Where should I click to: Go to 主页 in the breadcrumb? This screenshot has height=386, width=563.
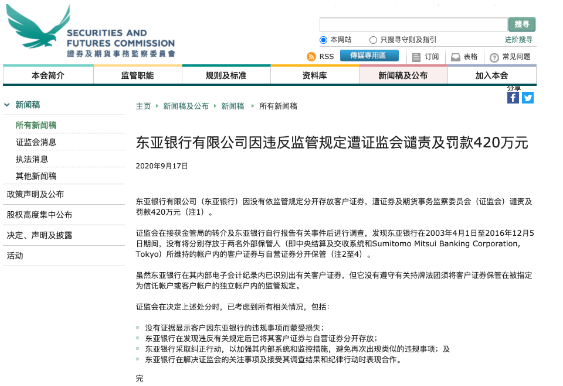[x=143, y=106]
